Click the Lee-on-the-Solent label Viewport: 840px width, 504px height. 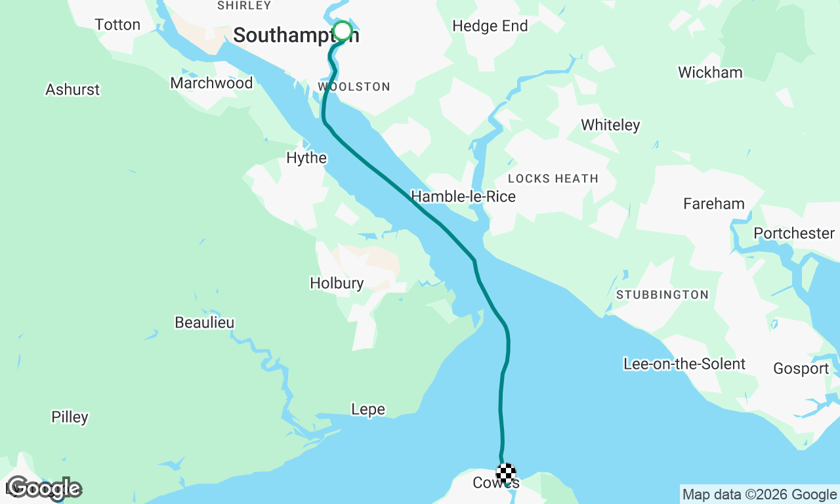pos(684,364)
